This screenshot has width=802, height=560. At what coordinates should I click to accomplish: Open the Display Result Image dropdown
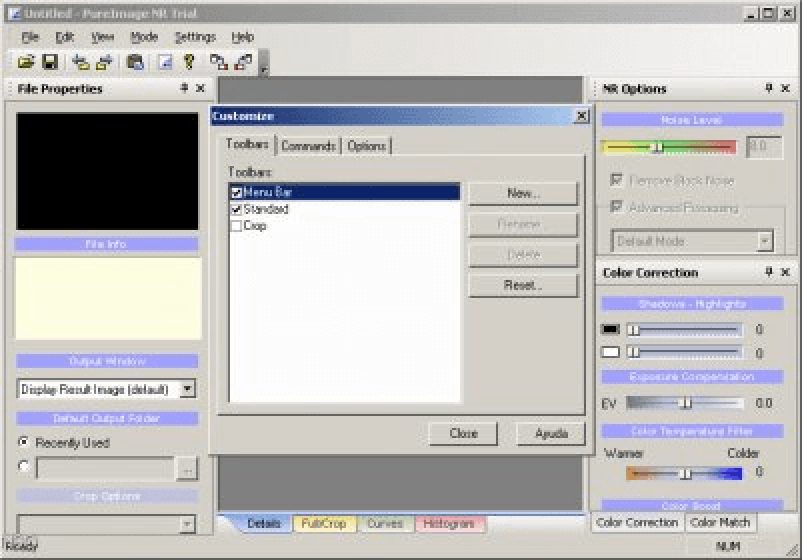[188, 389]
